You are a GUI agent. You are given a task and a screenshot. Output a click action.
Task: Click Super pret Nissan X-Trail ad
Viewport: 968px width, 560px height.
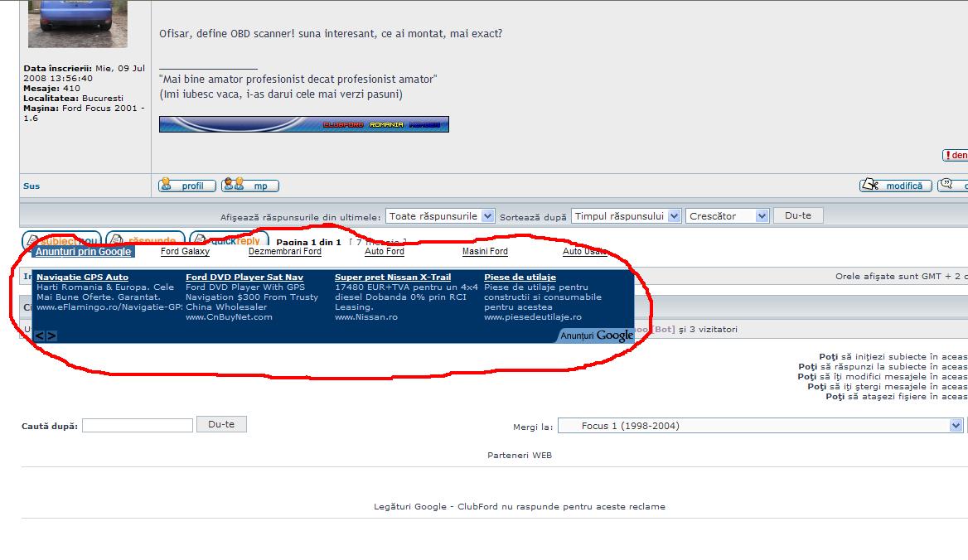(393, 277)
